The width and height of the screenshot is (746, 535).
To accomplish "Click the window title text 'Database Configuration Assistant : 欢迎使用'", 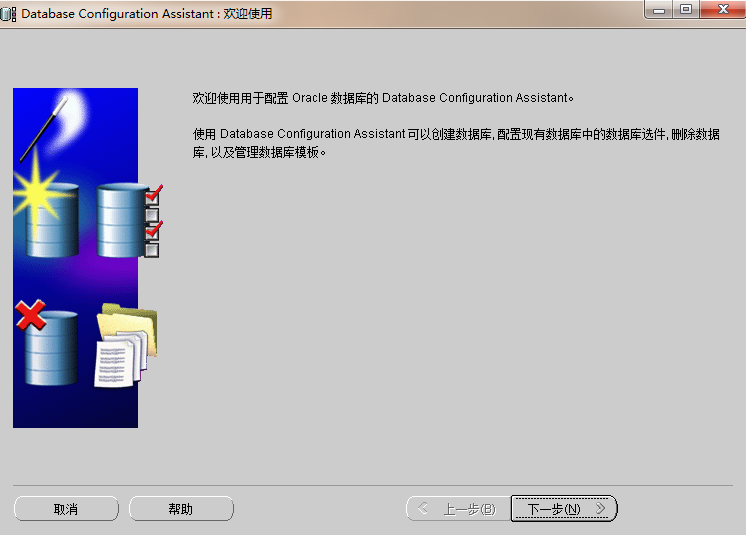I will [x=147, y=14].
